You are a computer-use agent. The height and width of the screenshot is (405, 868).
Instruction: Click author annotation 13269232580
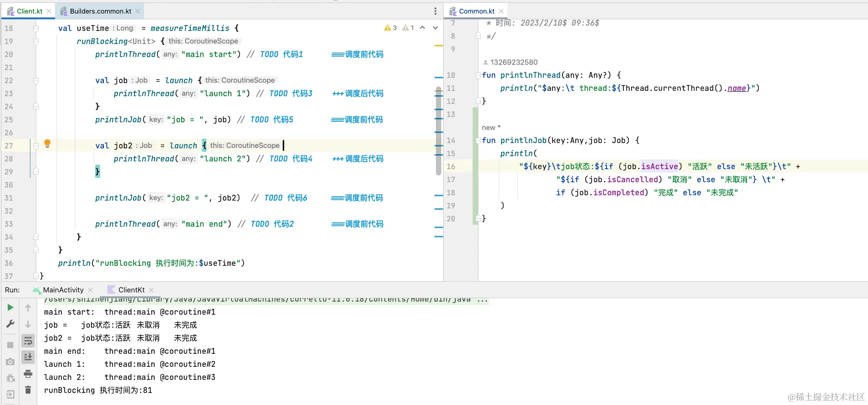[x=510, y=62]
